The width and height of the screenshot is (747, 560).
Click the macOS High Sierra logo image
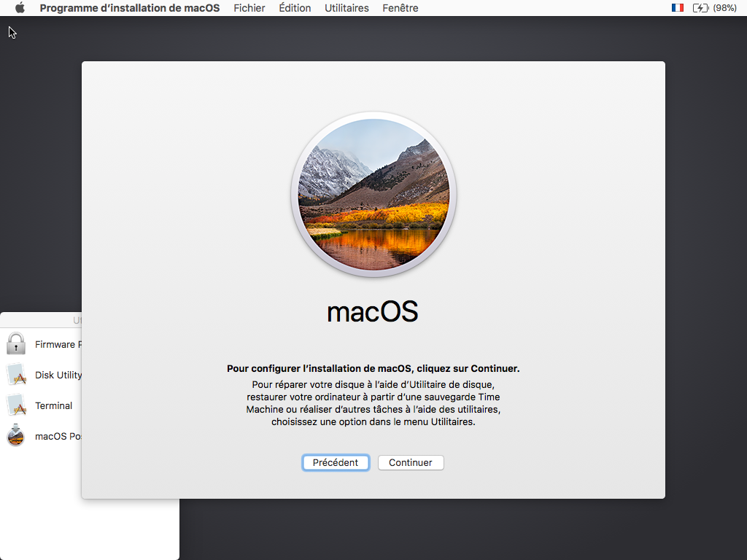tap(373, 194)
